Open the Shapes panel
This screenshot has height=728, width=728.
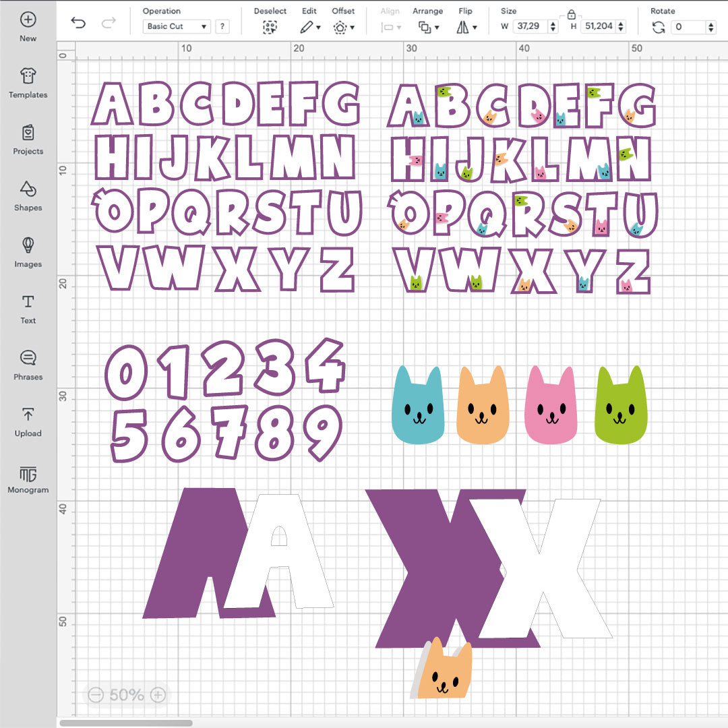point(28,193)
